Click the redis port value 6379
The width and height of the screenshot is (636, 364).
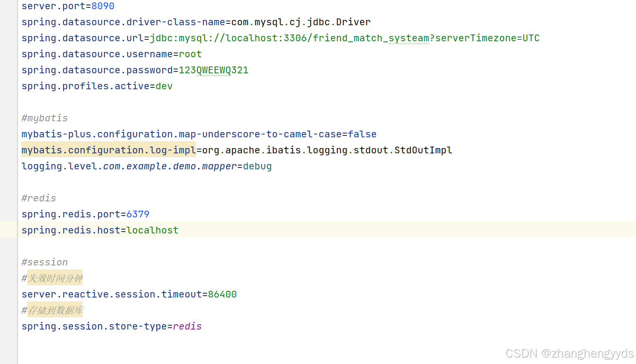coord(138,215)
